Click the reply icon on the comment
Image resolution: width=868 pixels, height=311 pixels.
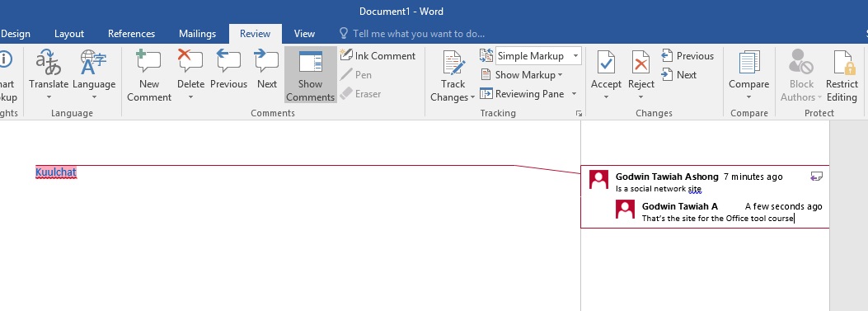[x=817, y=177]
